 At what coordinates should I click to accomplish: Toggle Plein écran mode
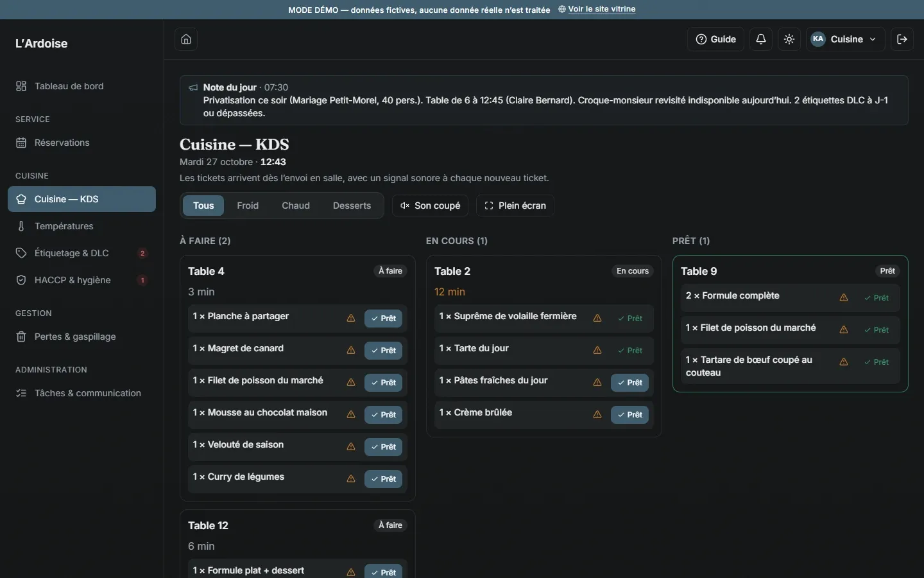[x=515, y=206]
